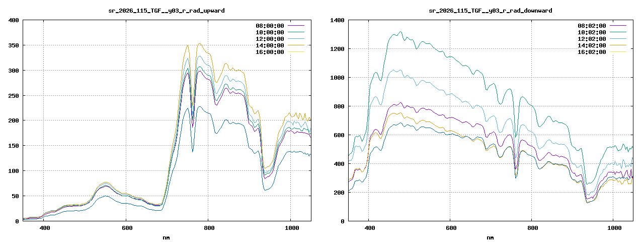The height and width of the screenshot is (242, 644).
Task: Click the line sample beside 08:00:00 legend
Action: [x=296, y=26]
